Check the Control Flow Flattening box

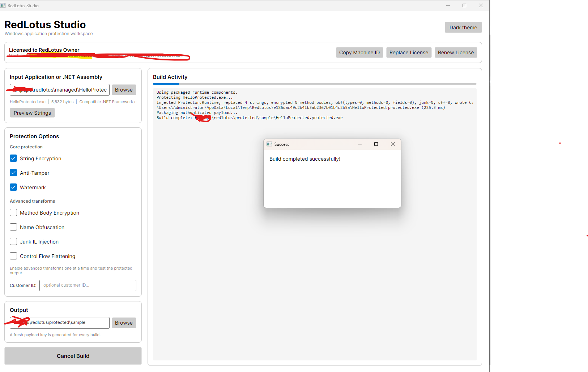pos(13,256)
